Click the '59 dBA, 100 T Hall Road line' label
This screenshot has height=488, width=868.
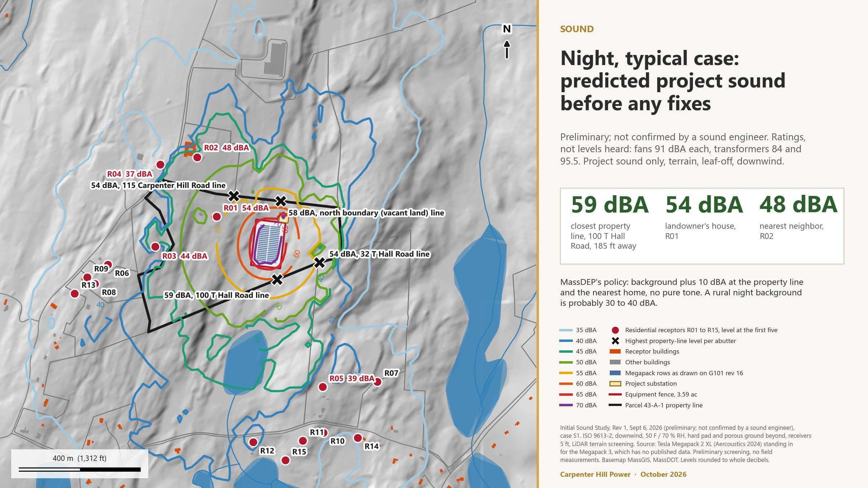coord(217,295)
